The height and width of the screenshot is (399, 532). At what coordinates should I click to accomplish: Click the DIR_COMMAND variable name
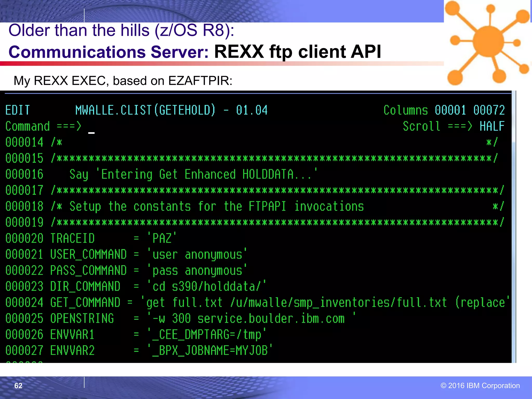tap(85, 287)
